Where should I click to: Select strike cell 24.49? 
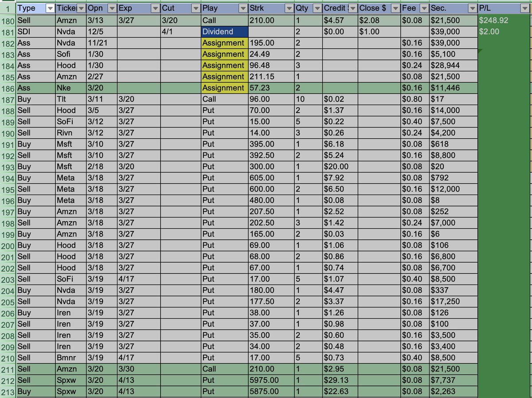pyautogui.click(x=271, y=54)
